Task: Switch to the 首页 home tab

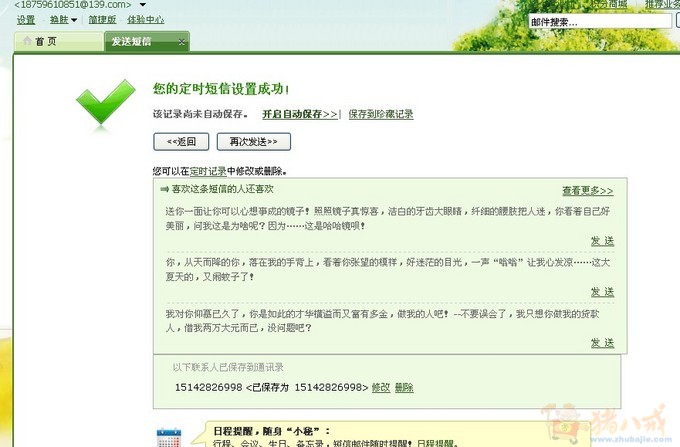Action: coord(59,42)
